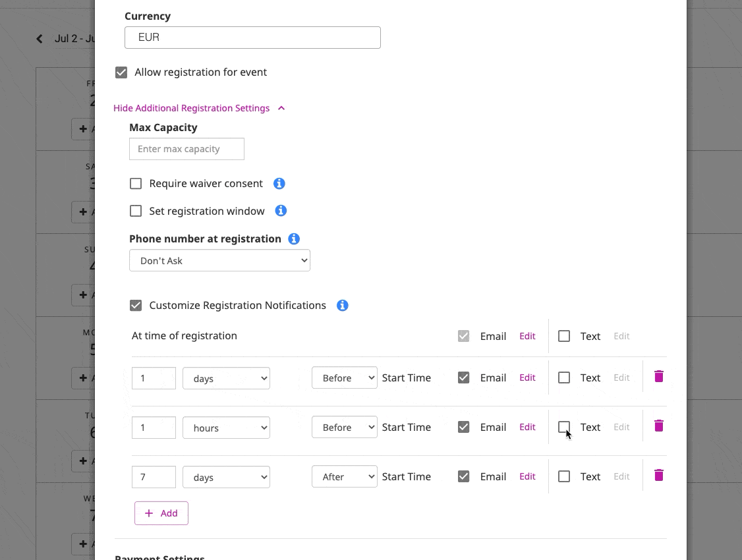The width and height of the screenshot is (742, 560).
Task: Open days unit dropdown in the 7 row
Action: (x=226, y=477)
